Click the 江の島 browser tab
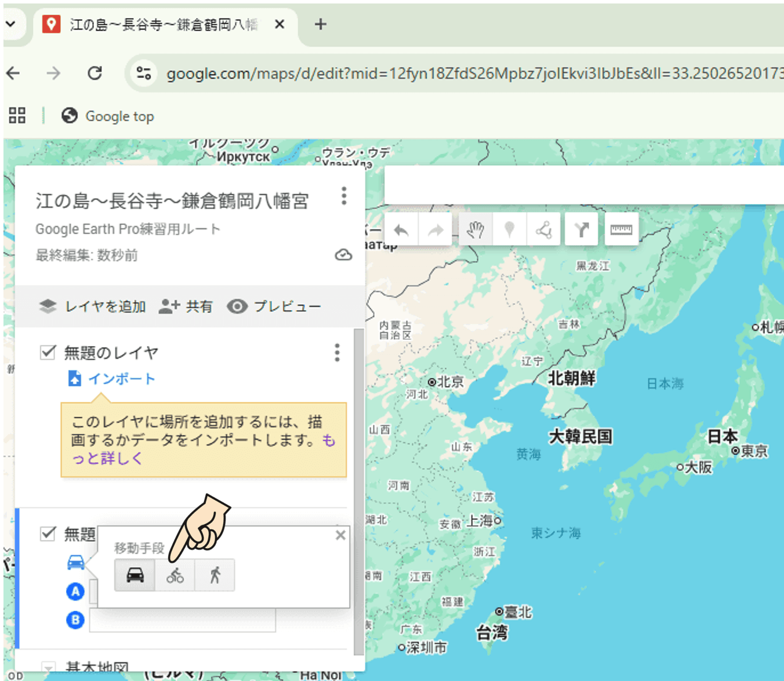 [x=162, y=24]
